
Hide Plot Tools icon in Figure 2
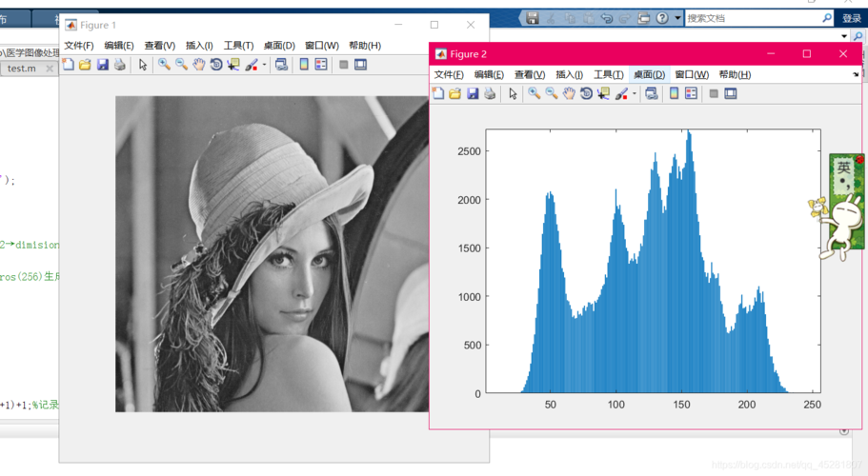[714, 93]
